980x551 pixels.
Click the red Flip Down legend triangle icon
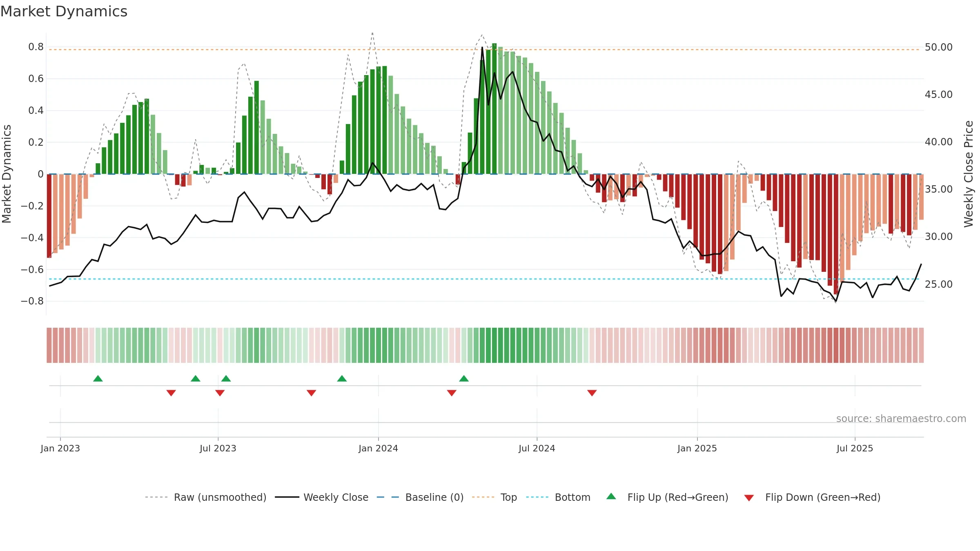point(749,498)
